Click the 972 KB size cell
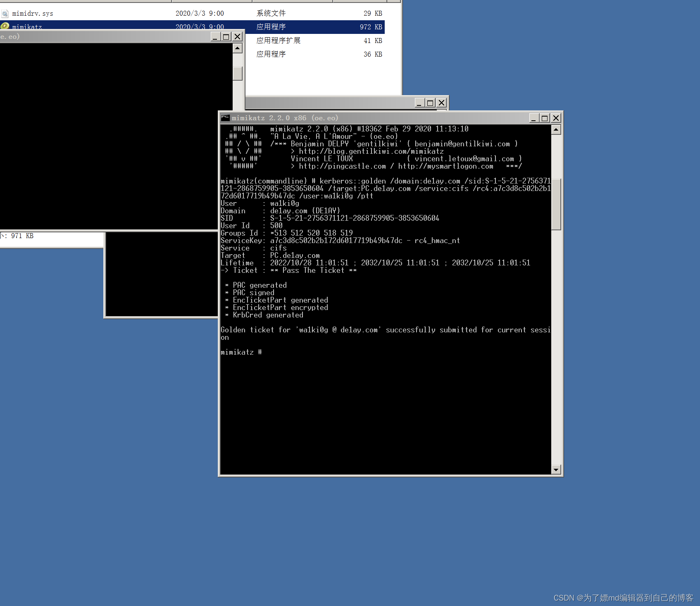Screen dimensions: 700x606 pos(371,27)
